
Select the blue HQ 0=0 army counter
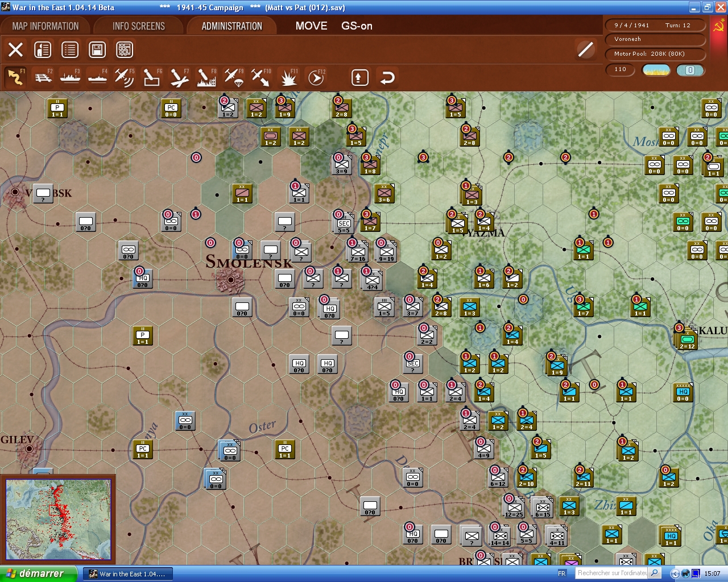[683, 392]
